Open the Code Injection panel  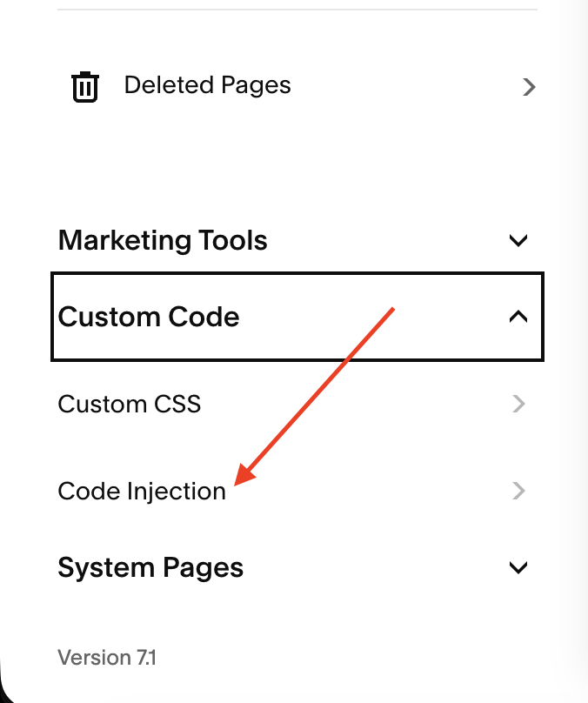297,491
